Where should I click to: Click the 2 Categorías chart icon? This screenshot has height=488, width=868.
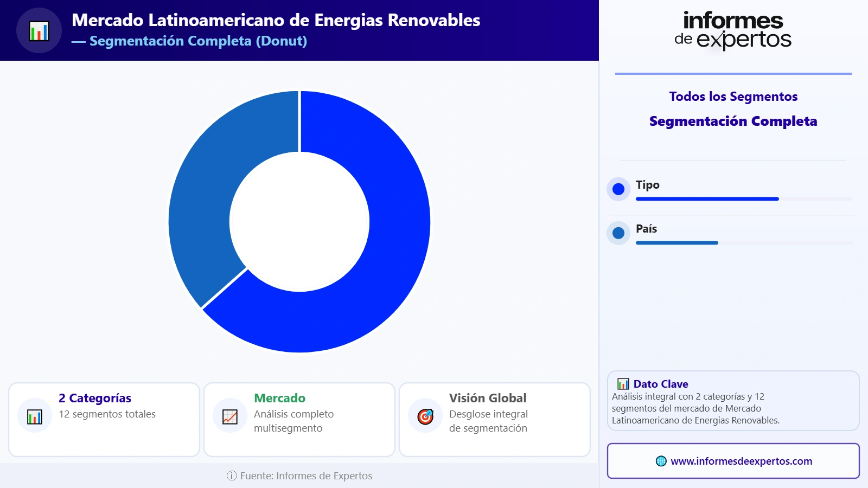tap(35, 416)
